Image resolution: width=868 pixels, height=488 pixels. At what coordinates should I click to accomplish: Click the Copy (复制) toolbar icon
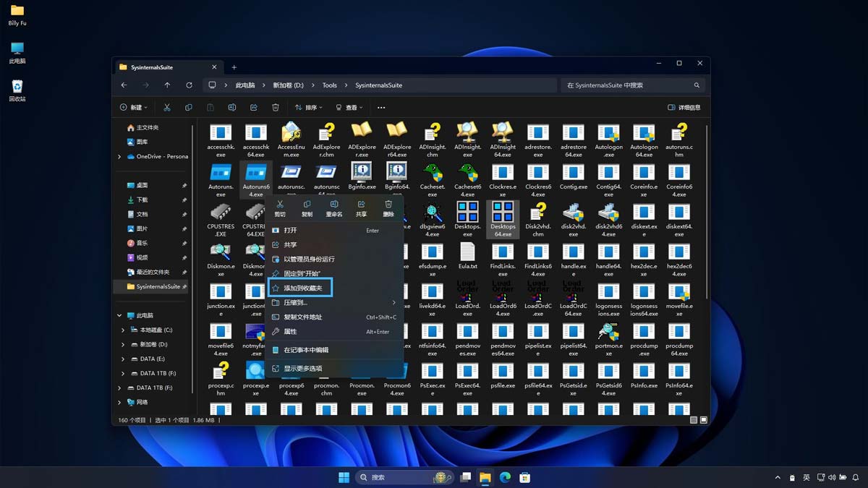188,107
